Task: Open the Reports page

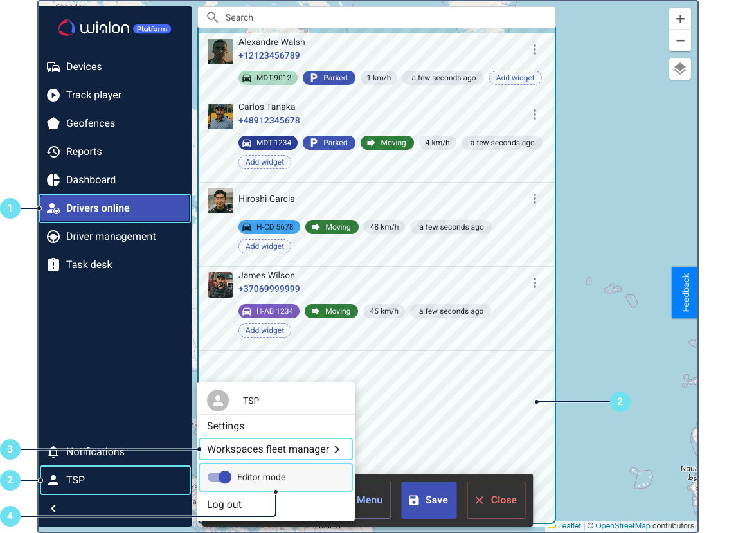Action: [84, 152]
